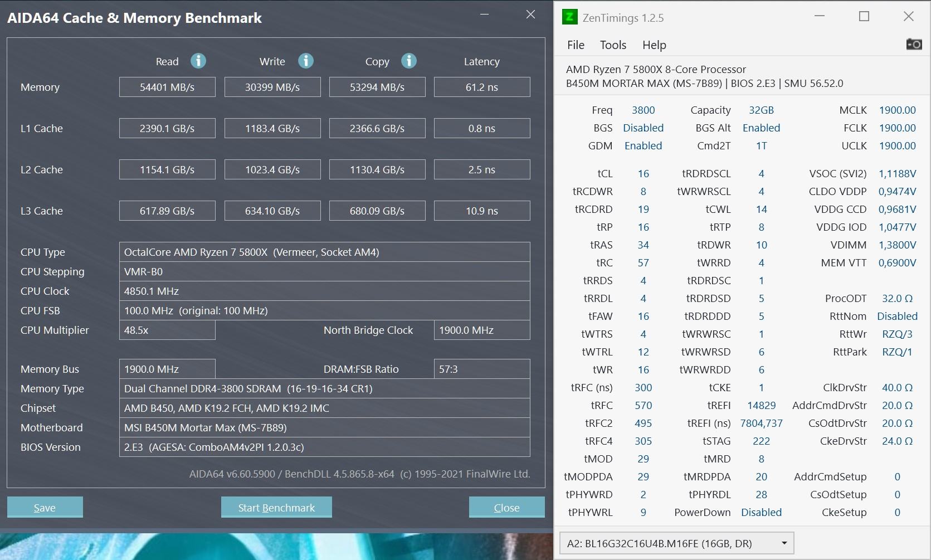
Task: Click the tCL value 16
Action: point(643,173)
